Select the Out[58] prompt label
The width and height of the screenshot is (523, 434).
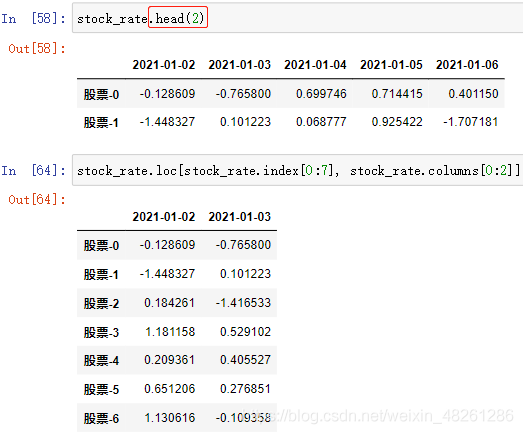click(37, 49)
